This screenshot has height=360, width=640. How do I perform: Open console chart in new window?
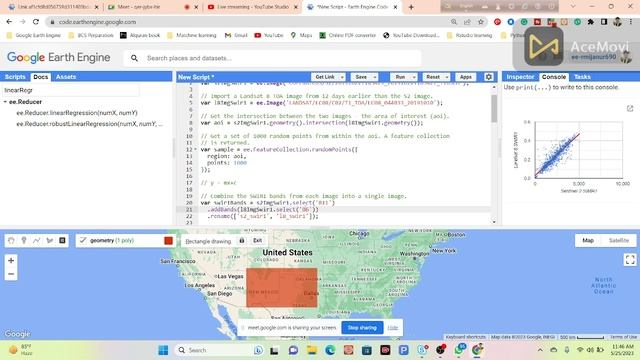click(630, 108)
